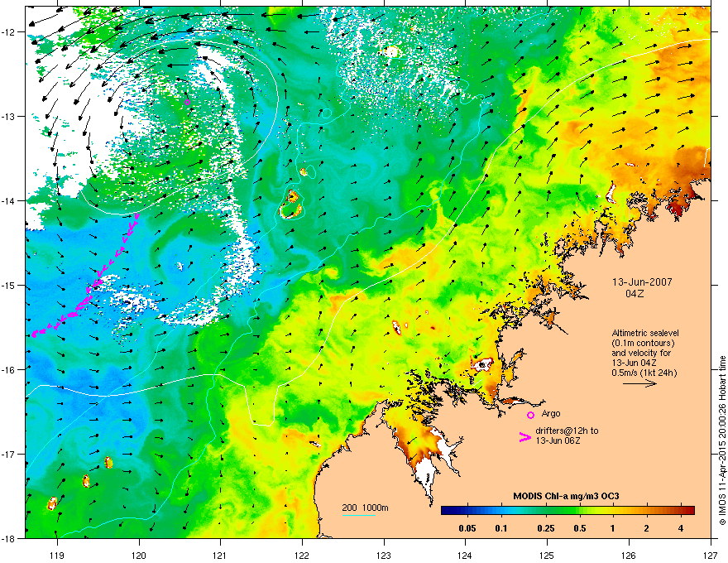This screenshot has width=728, height=563.
Task: Click longitude axis label 123
Action: 384,555
